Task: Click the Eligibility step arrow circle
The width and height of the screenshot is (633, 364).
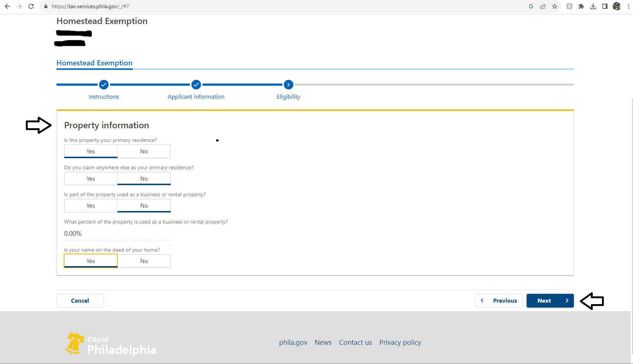Action: pos(289,85)
